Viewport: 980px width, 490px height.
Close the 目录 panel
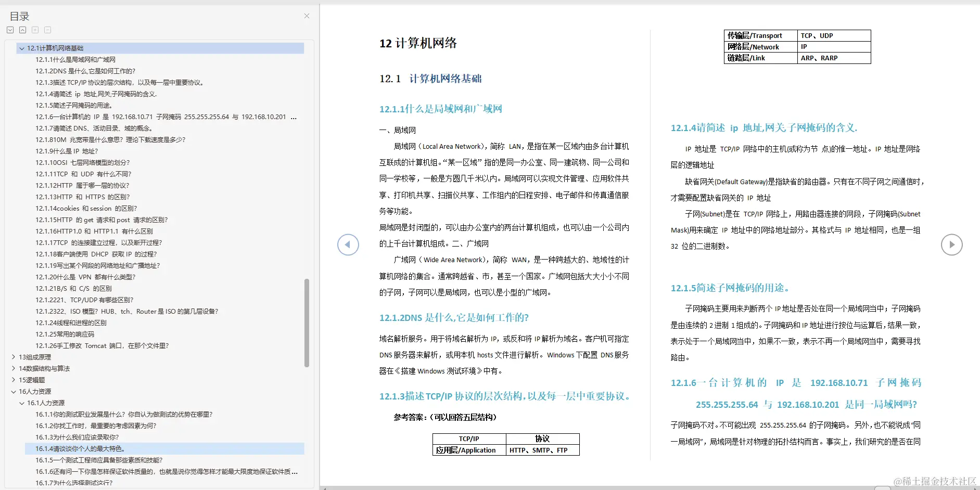(307, 16)
